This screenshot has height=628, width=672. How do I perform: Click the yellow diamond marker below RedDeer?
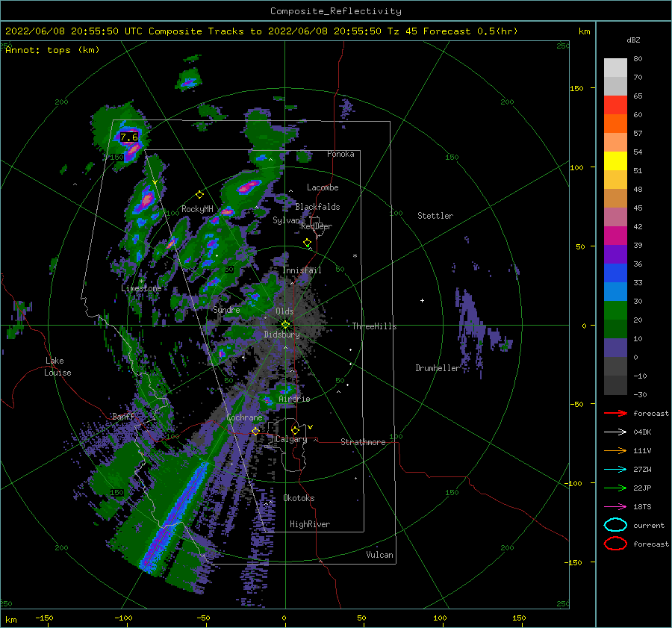coord(307,243)
